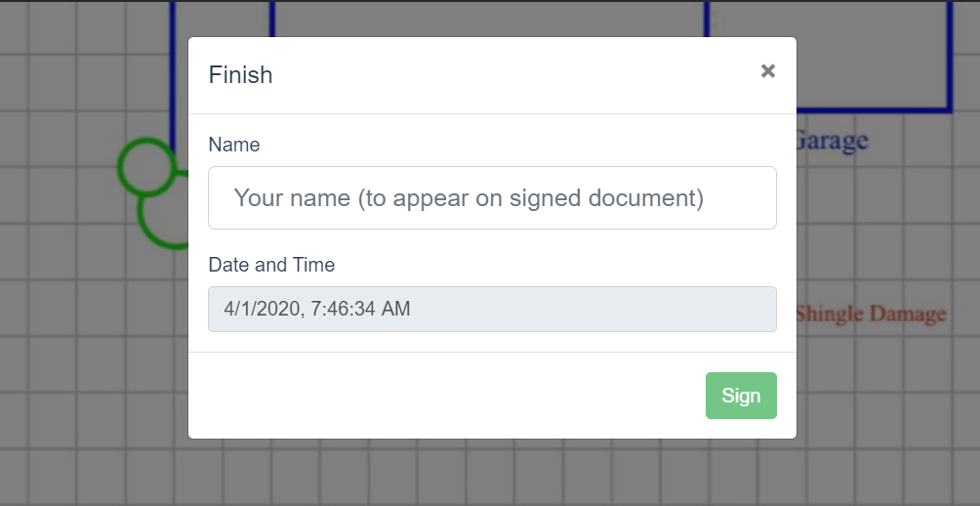The height and width of the screenshot is (506, 980).
Task: Click the Sign button
Action: tap(741, 396)
